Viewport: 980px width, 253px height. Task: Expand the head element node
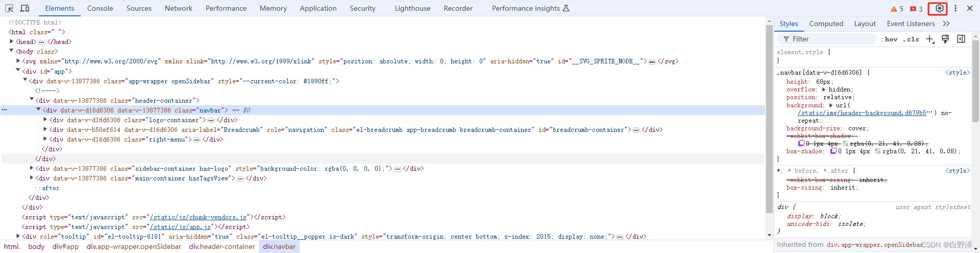(12, 41)
